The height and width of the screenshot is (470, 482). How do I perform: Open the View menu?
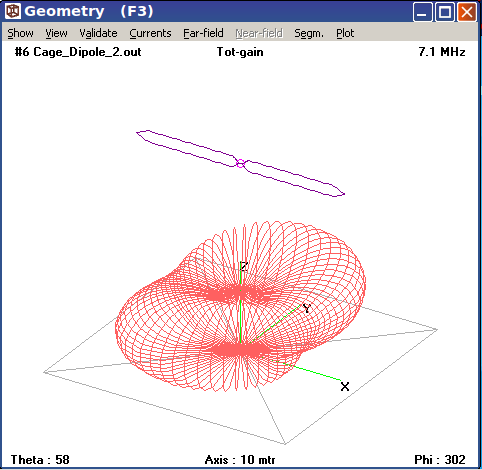point(56,33)
